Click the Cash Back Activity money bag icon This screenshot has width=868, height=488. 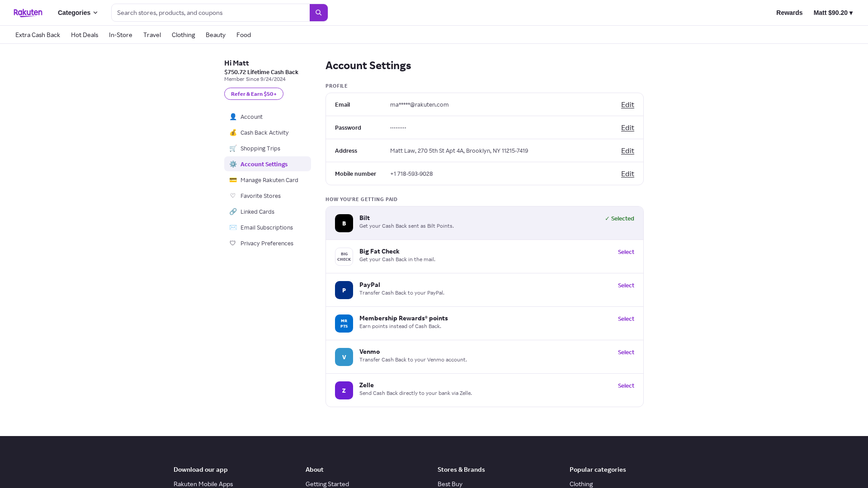[x=233, y=132]
